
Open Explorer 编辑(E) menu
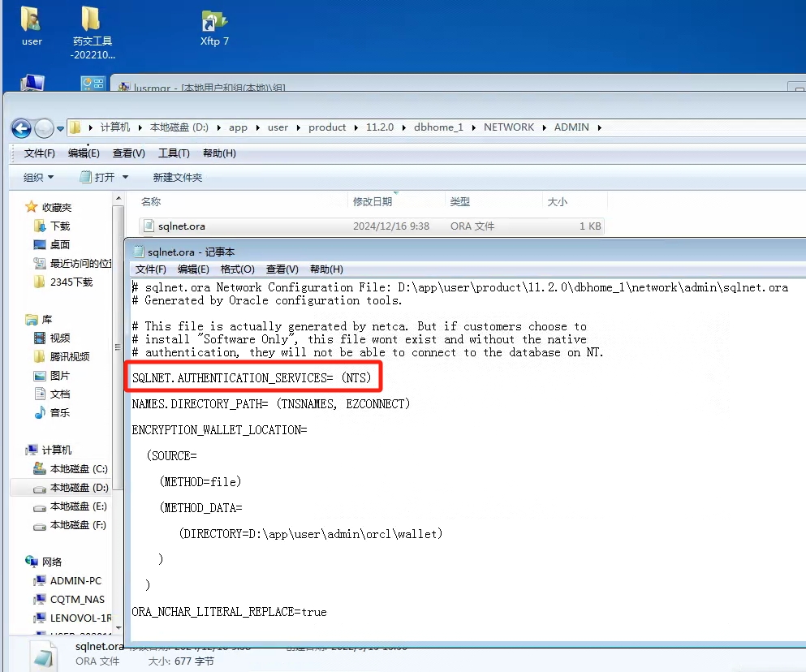84,153
